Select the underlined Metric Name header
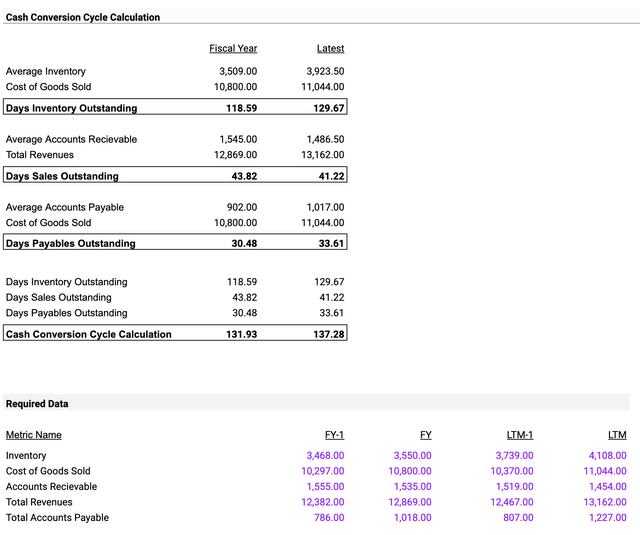This screenshot has height=535, width=640. [34, 435]
